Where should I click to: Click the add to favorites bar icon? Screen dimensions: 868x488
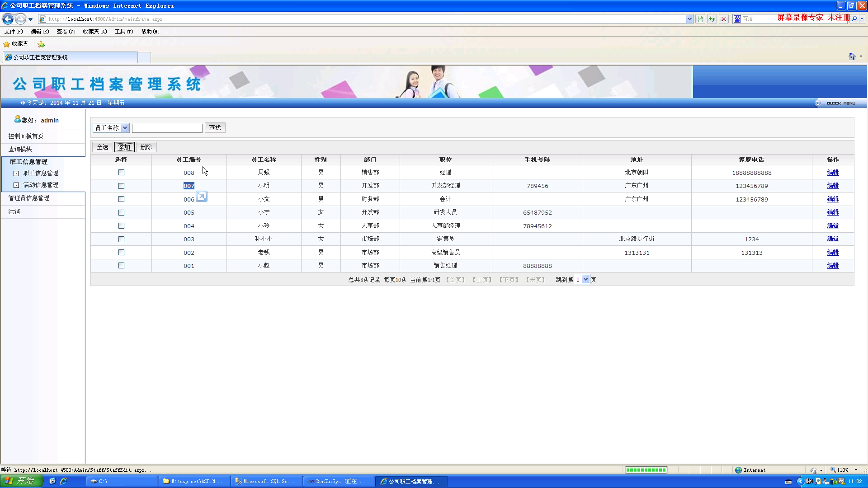(x=41, y=44)
